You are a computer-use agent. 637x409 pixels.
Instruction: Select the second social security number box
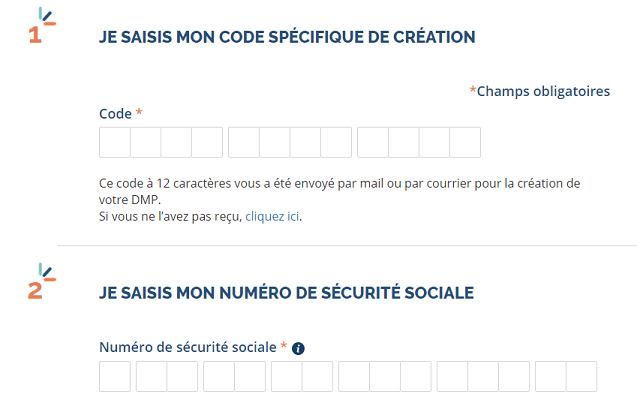[x=151, y=376]
